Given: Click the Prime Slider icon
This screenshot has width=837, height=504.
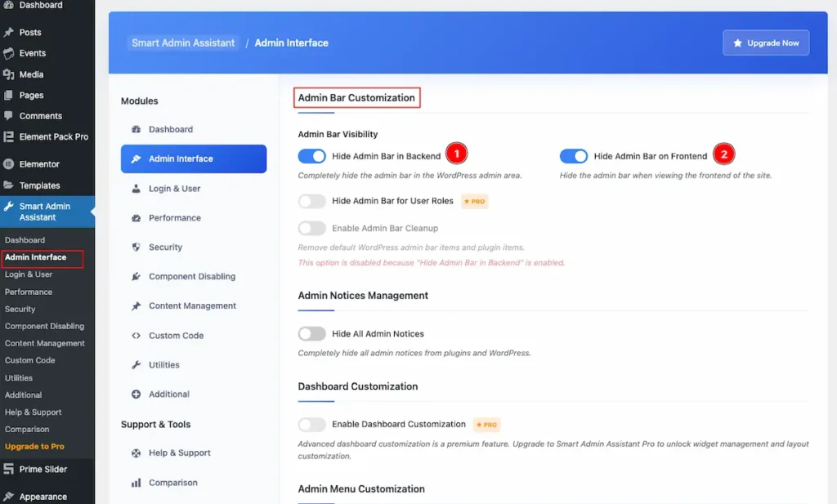Looking at the screenshot, I should (8, 469).
